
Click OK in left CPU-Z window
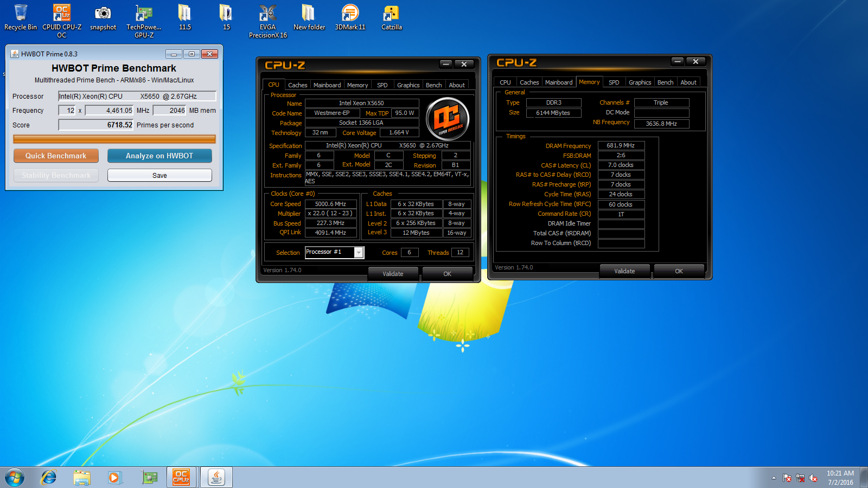[448, 274]
